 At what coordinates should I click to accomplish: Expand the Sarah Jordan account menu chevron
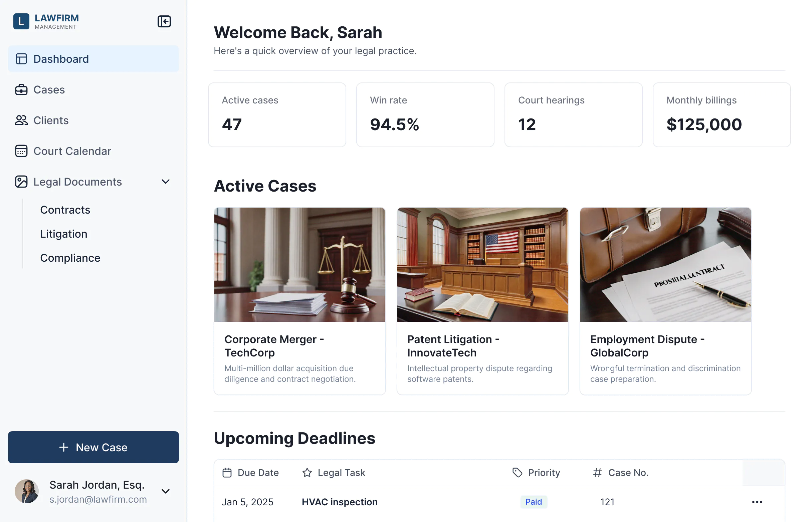[166, 491]
